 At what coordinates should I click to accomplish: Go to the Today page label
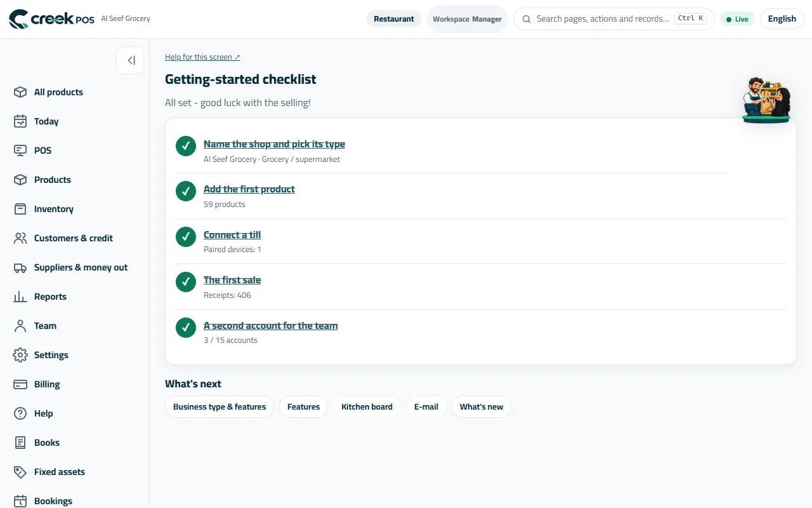tap(46, 121)
